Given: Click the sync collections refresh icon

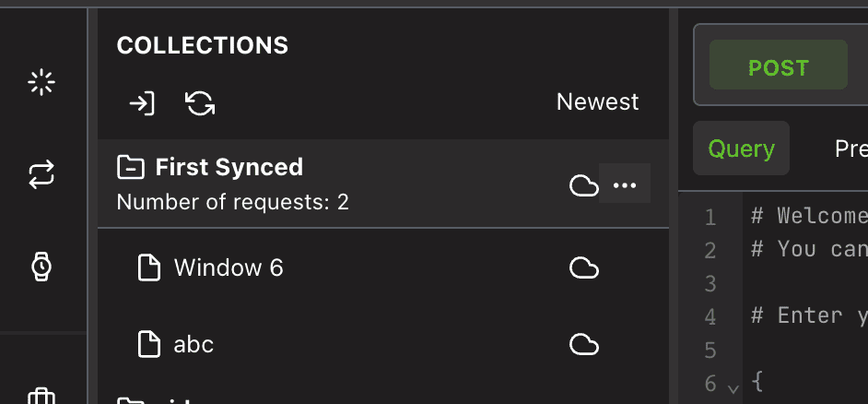Looking at the screenshot, I should click(200, 103).
